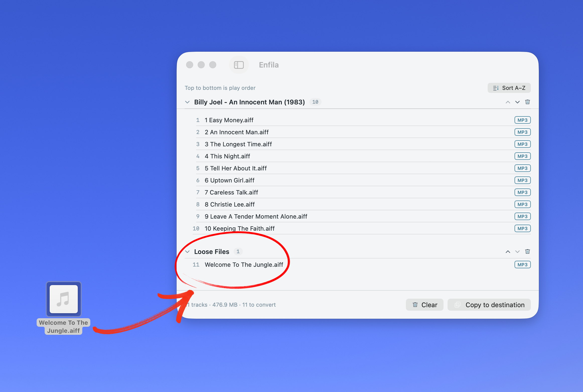Click the Clear button

(x=424, y=305)
